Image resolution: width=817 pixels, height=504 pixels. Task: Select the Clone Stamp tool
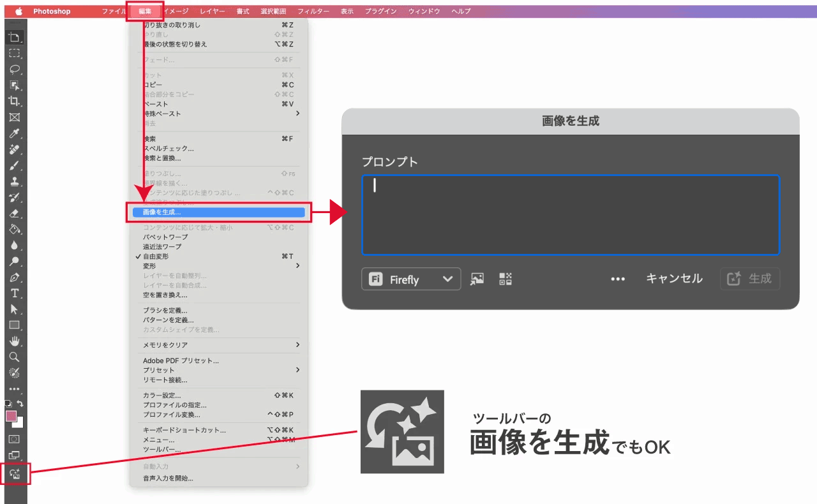15,181
